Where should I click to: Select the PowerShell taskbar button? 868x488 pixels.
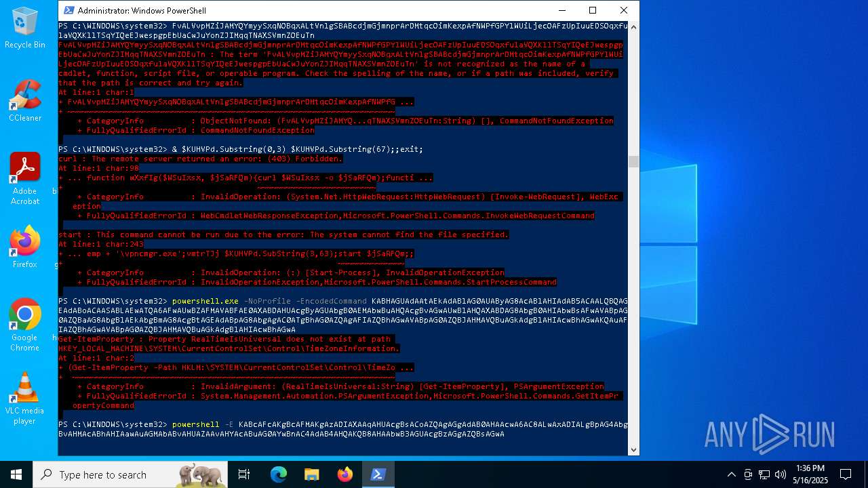click(378, 474)
